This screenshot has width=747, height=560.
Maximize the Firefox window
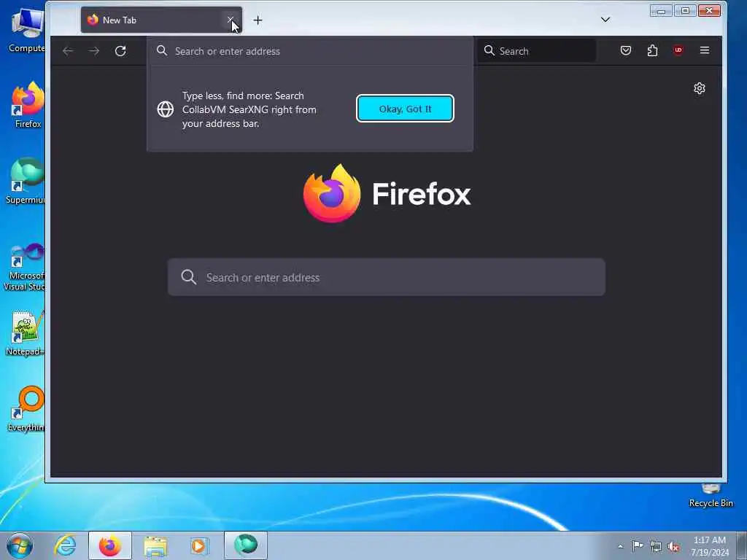point(685,10)
